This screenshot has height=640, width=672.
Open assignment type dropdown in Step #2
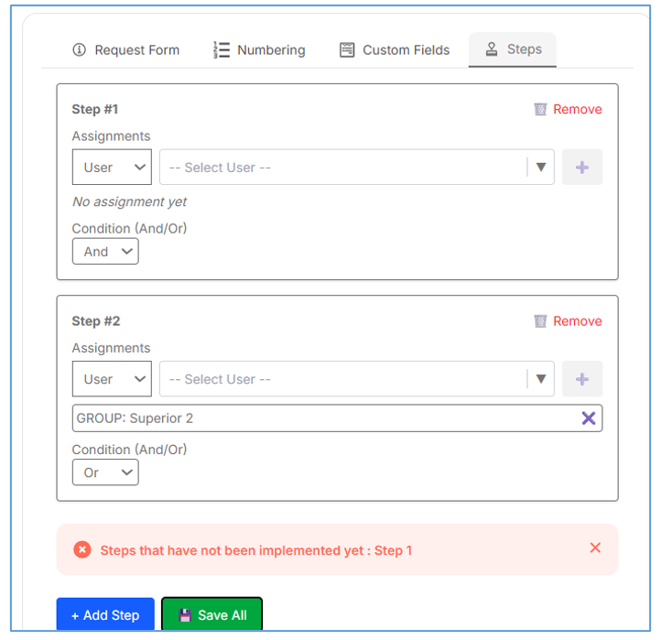112,379
